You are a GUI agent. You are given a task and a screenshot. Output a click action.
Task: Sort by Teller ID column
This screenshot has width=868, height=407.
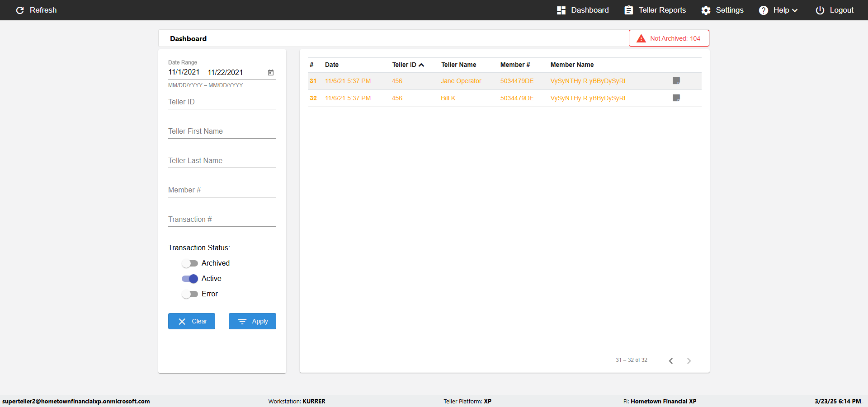(408, 65)
